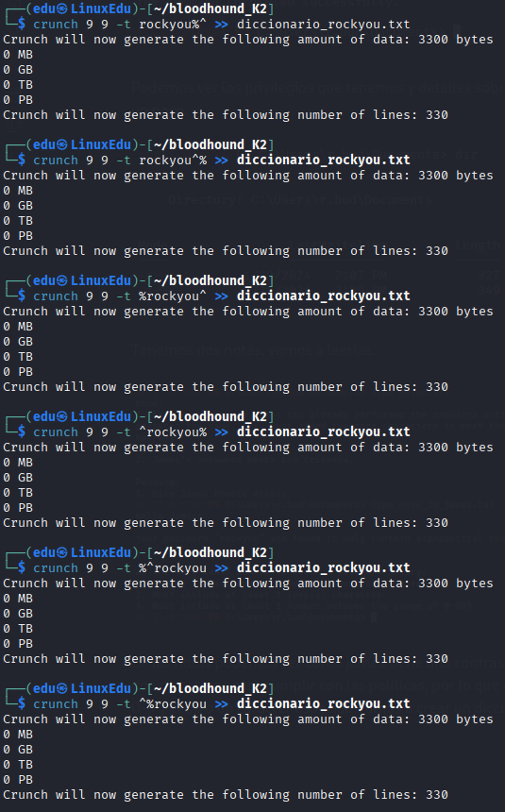Click the word crunch in the rockyou^% command
The image size is (505, 812).
click(56, 160)
